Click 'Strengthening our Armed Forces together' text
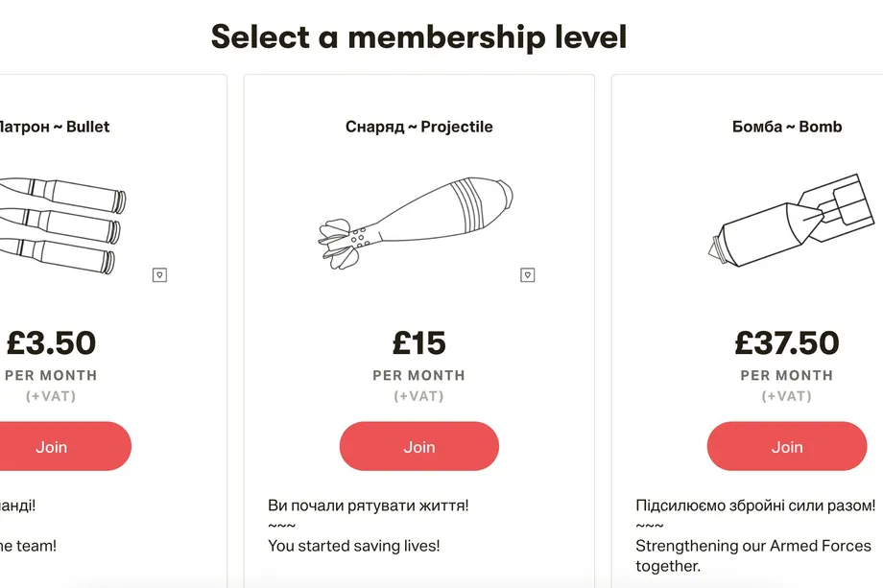Screen dimensions: 883x588 tap(753, 555)
